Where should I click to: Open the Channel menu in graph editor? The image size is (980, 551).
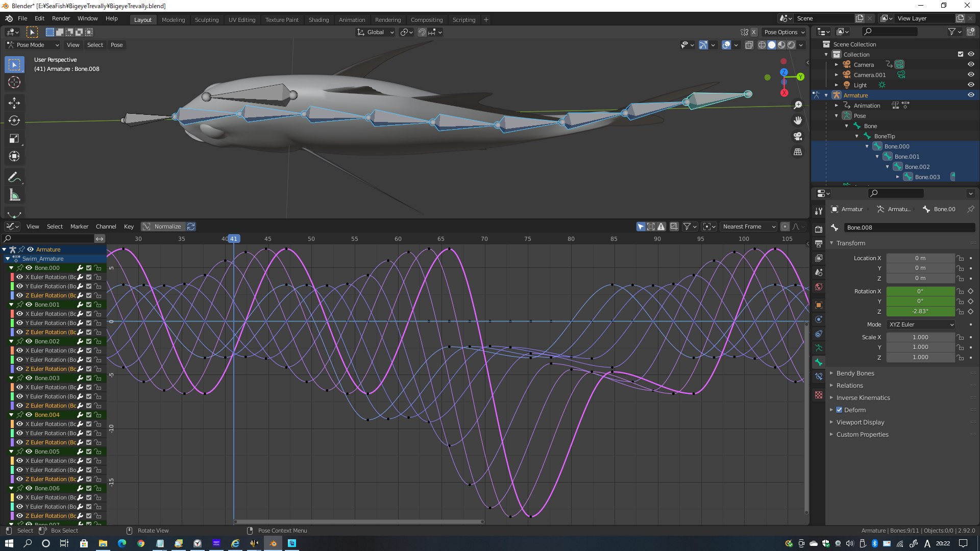(106, 227)
